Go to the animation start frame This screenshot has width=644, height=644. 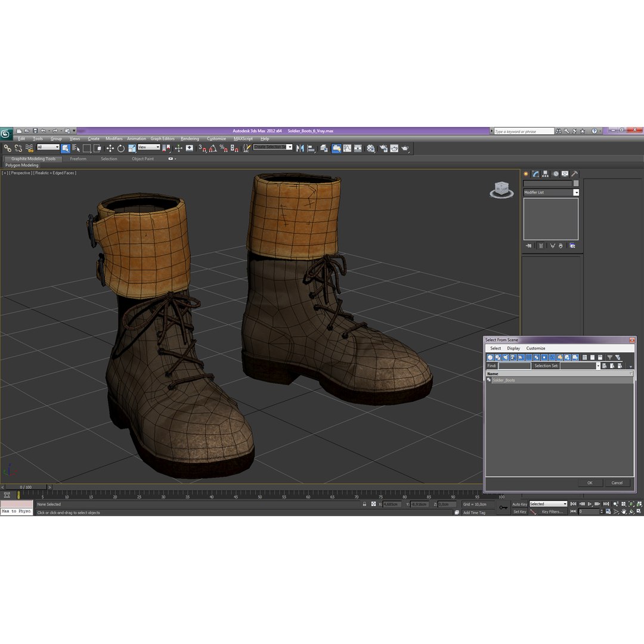574,504
